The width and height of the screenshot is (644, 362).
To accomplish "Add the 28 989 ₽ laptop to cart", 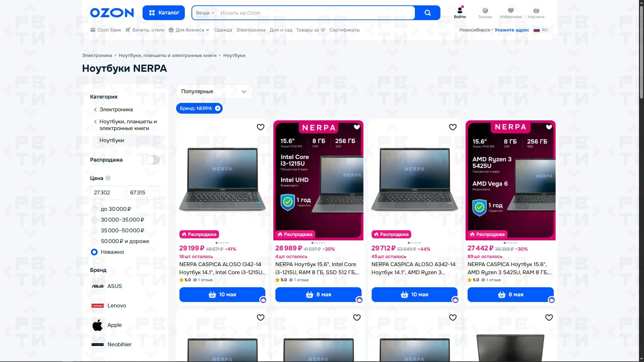I will 318,295.
